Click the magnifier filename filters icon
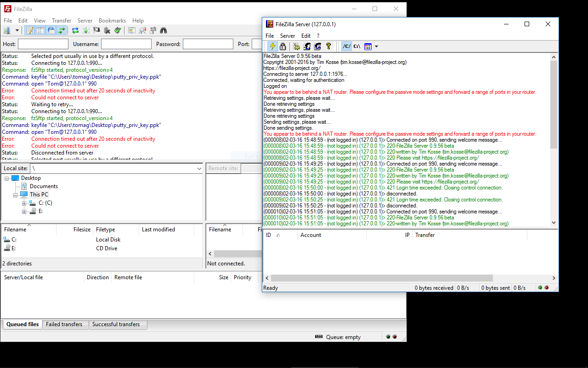Image resolution: width=588 pixels, height=368 pixels. (x=142, y=30)
